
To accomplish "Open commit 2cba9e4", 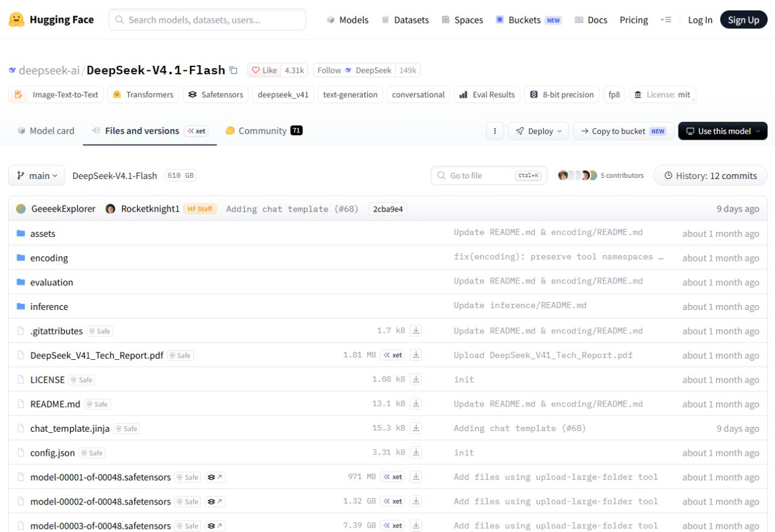I will pyautogui.click(x=388, y=209).
